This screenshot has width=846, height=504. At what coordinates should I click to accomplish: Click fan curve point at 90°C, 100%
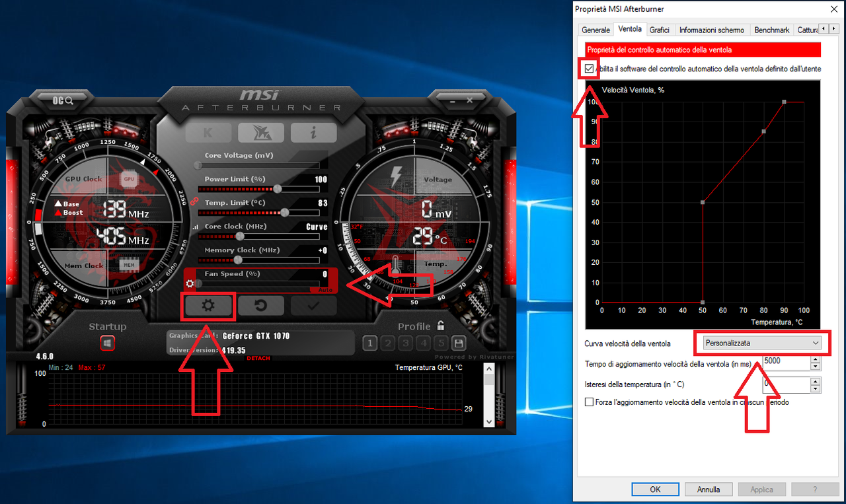[x=784, y=102]
